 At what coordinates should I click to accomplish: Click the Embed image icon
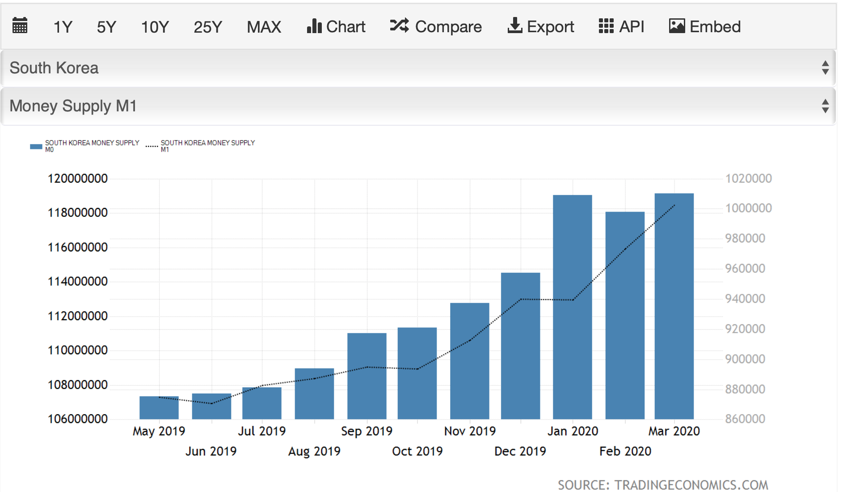(x=677, y=26)
